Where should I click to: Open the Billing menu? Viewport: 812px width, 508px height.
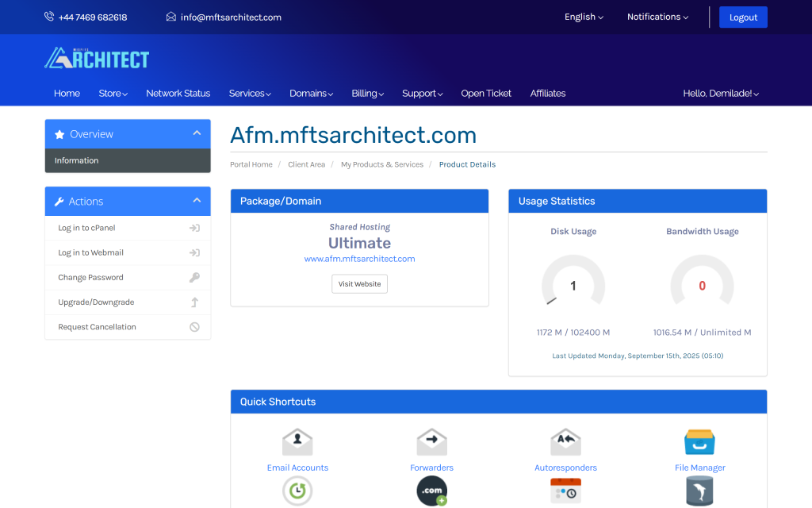tap(367, 94)
